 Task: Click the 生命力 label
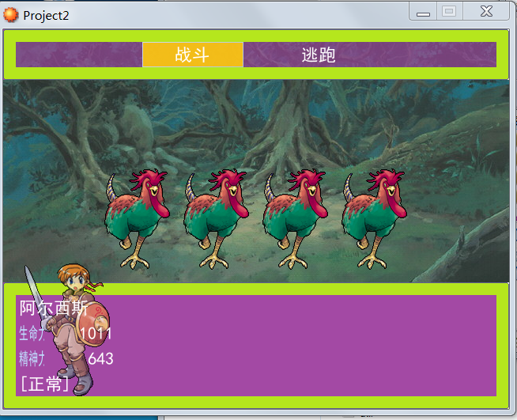[32, 333]
